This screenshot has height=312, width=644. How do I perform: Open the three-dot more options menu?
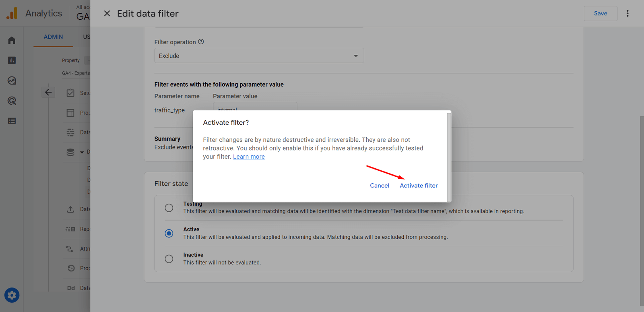coord(627,13)
